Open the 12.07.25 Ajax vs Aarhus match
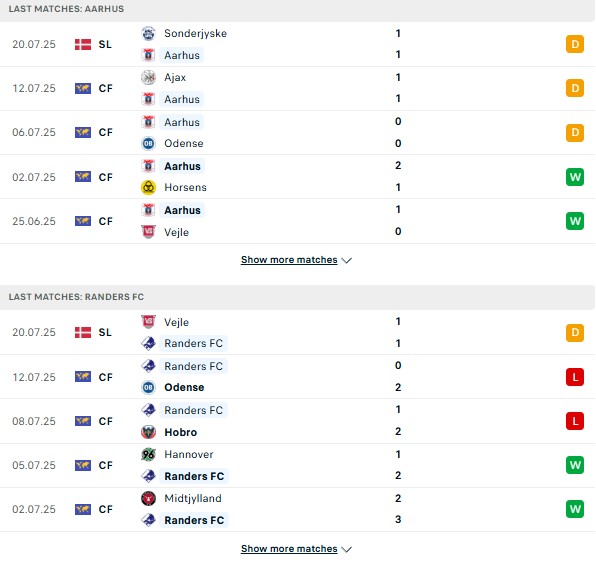 [x=297, y=89]
